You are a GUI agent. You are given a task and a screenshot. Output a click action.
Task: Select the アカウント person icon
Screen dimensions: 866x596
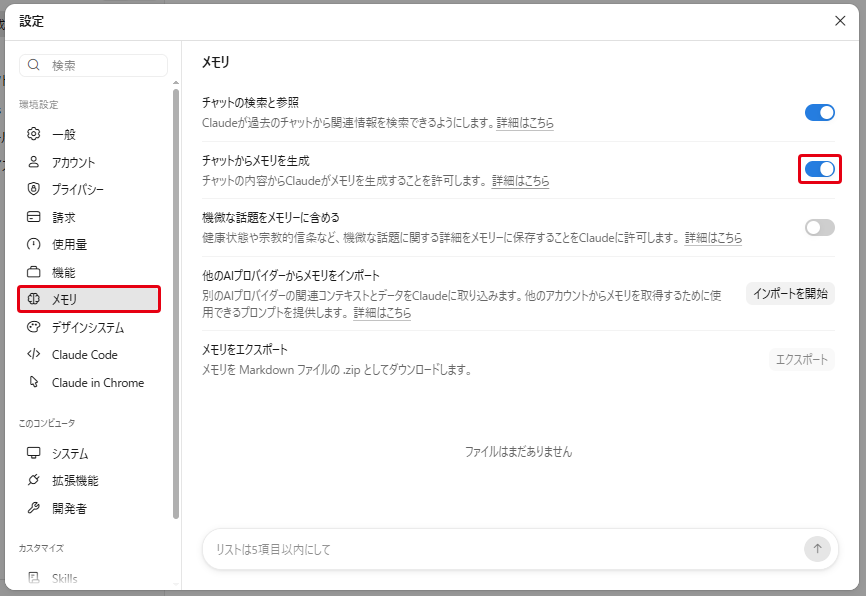(34, 162)
